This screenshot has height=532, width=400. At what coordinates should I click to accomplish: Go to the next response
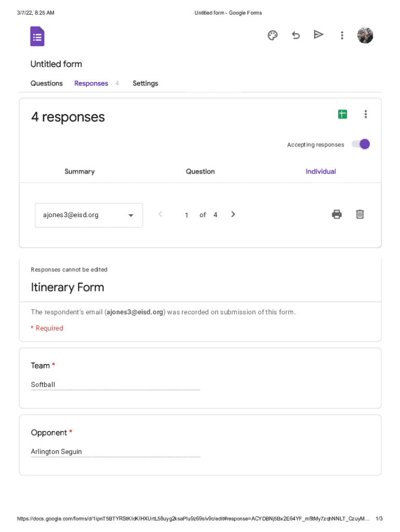coord(233,214)
